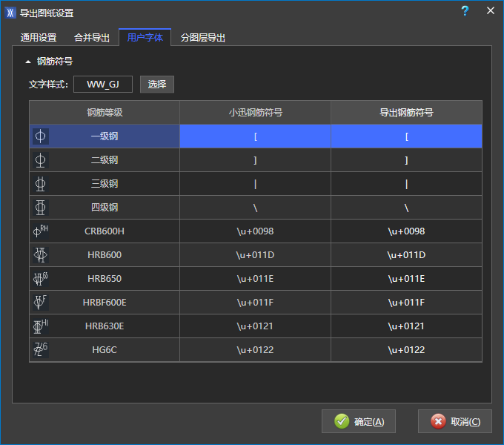Open the 分图层导出 tab
Image resolution: width=504 pixels, height=445 pixels.
[202, 38]
